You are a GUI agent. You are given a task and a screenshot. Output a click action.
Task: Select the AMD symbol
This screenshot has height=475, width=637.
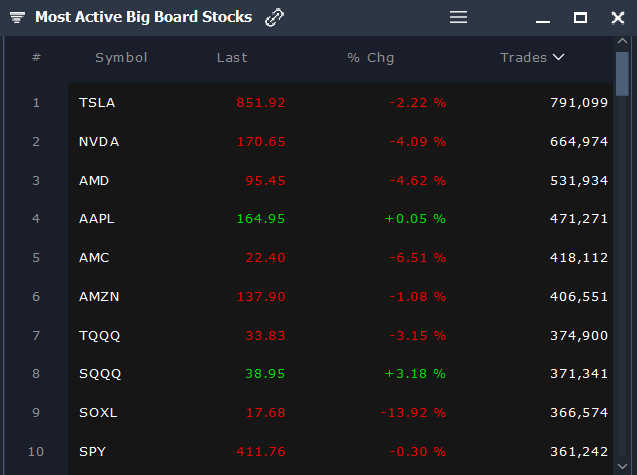[94, 180]
